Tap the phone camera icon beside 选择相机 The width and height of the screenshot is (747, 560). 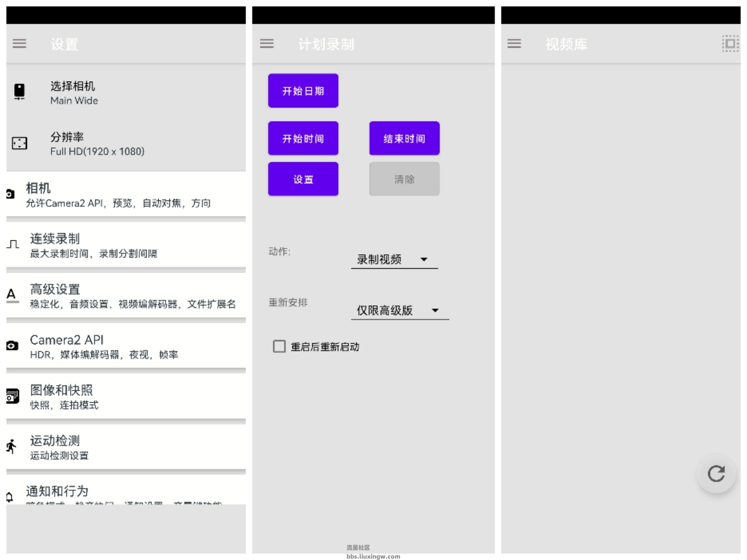[x=19, y=92]
